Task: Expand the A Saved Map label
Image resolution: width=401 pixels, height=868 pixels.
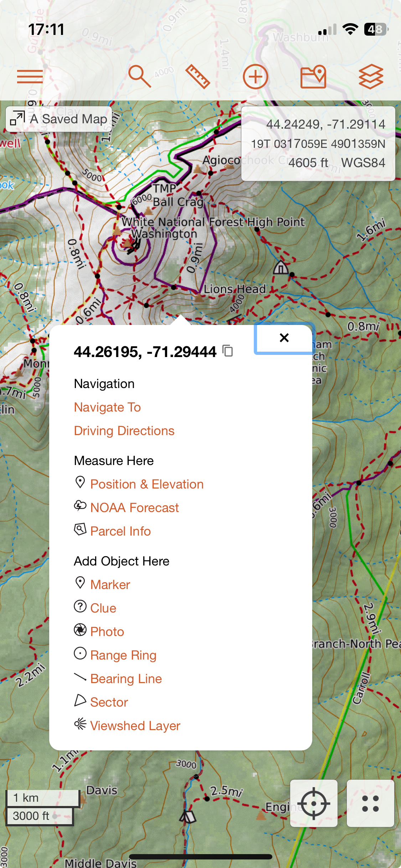Action: 59,119
